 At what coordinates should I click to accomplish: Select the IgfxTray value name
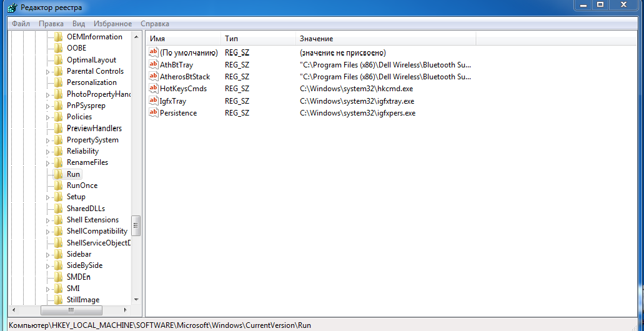click(173, 101)
